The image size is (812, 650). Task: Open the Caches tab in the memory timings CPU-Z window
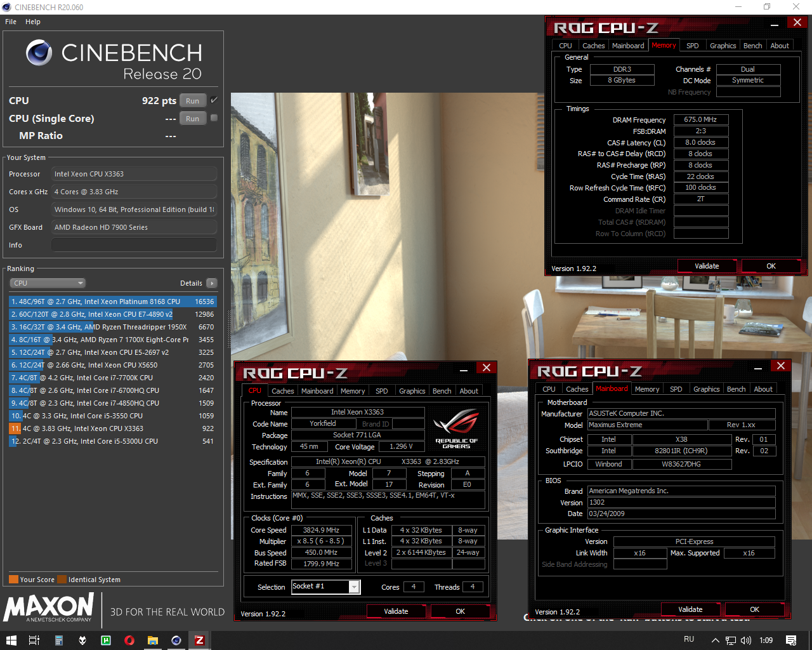pyautogui.click(x=594, y=46)
